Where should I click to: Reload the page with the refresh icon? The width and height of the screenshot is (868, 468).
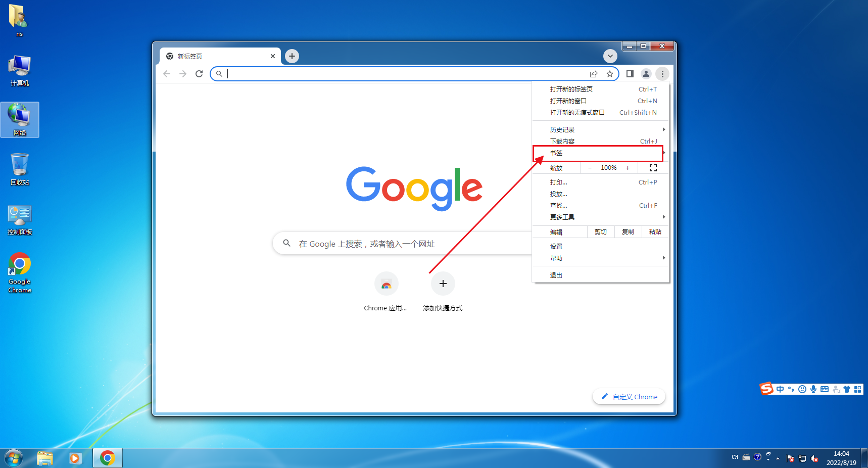[x=199, y=74]
